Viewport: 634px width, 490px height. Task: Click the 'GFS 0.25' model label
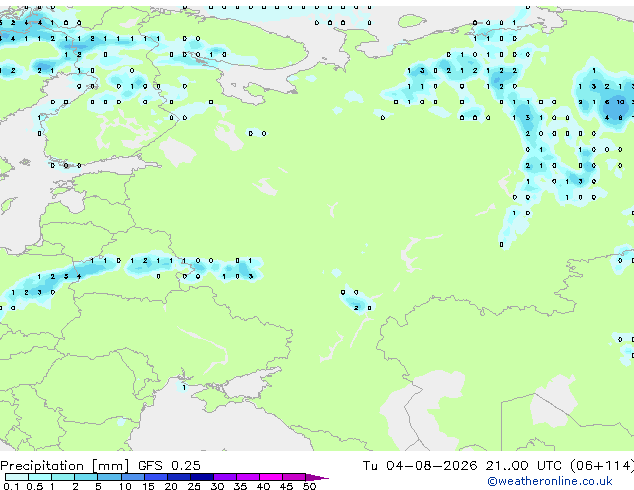[169, 465]
